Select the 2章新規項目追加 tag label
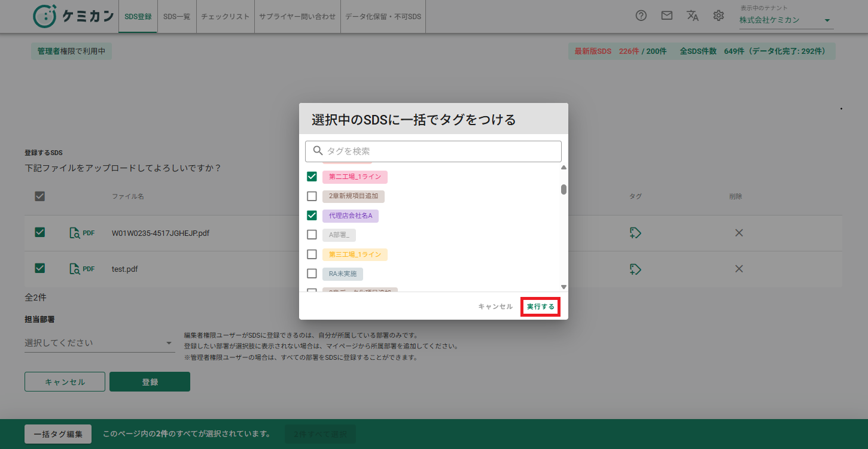 pyautogui.click(x=354, y=196)
